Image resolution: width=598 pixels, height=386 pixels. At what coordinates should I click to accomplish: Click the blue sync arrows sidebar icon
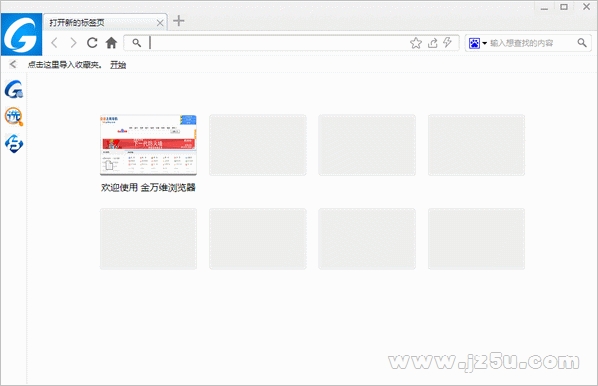(14, 143)
